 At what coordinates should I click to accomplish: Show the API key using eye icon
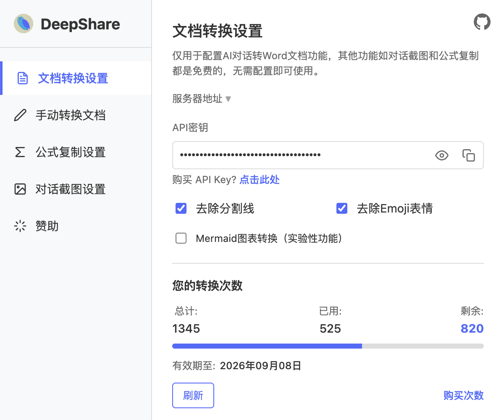(441, 155)
